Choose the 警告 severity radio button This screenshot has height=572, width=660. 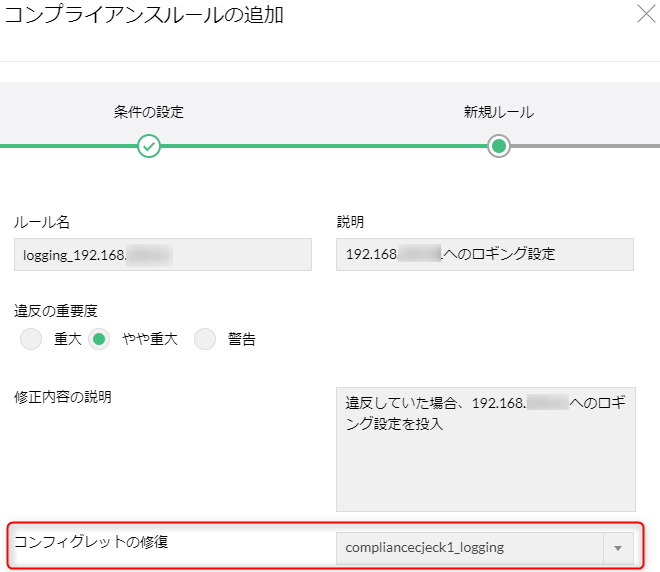205,339
